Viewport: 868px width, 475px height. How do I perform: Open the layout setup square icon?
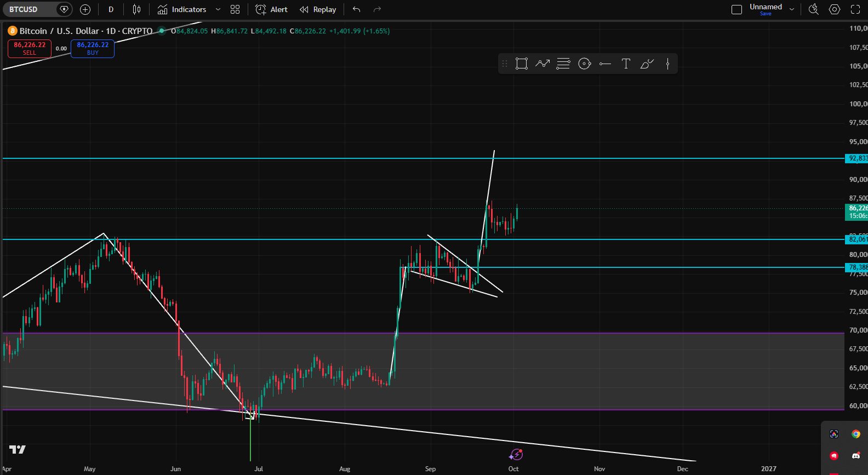pyautogui.click(x=737, y=9)
